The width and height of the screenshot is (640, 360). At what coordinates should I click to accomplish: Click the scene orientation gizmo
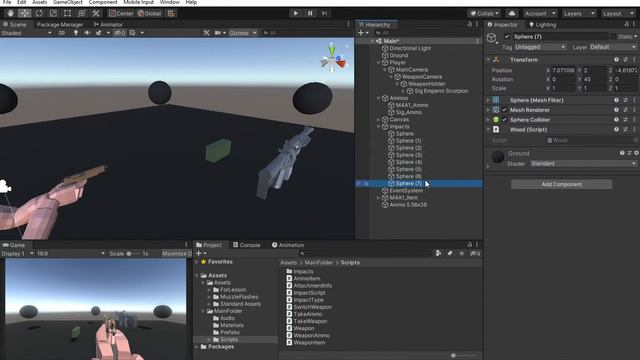(333, 60)
